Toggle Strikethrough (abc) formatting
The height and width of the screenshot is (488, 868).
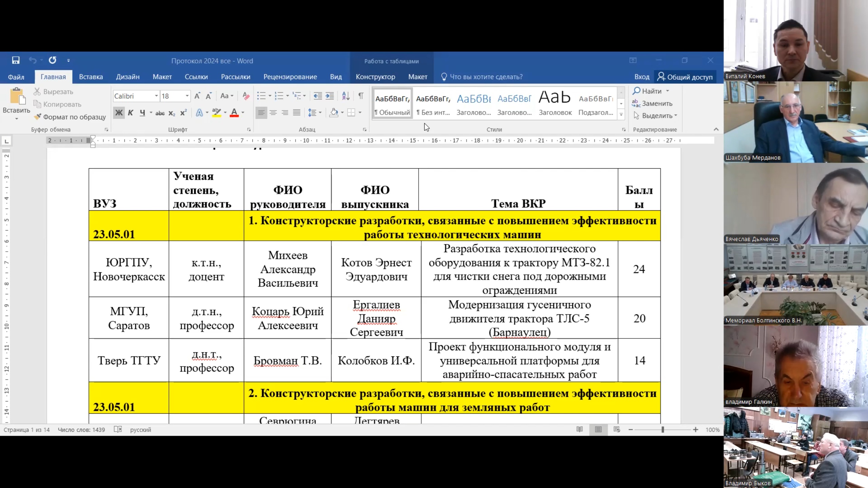click(160, 113)
